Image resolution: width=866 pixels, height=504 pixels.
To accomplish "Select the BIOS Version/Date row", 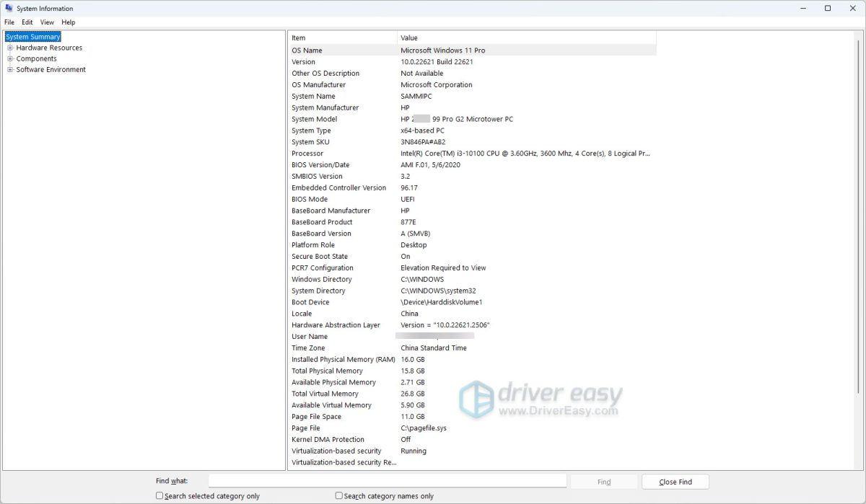I will point(473,165).
